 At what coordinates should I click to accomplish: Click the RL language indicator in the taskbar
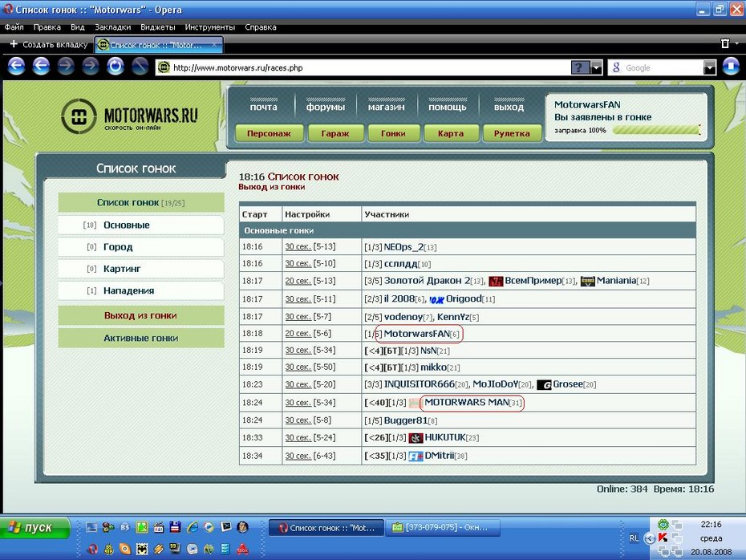[634, 538]
